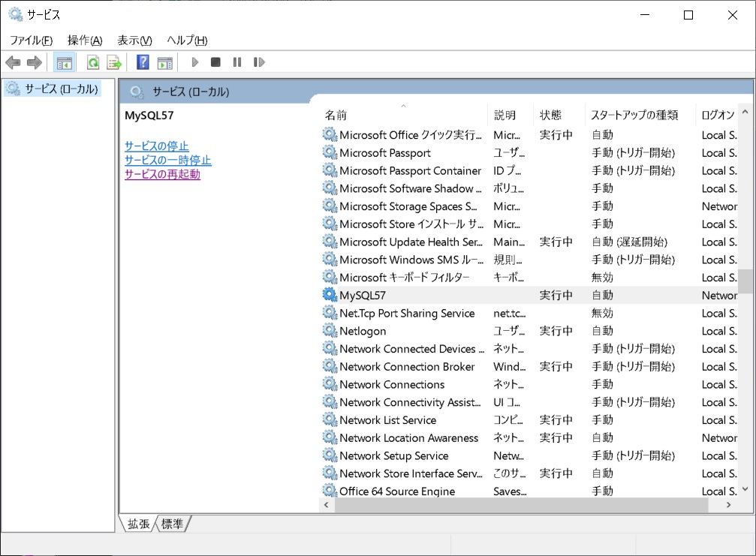Select Network Location Awareness service
The height and width of the screenshot is (556, 756).
pos(529,438)
